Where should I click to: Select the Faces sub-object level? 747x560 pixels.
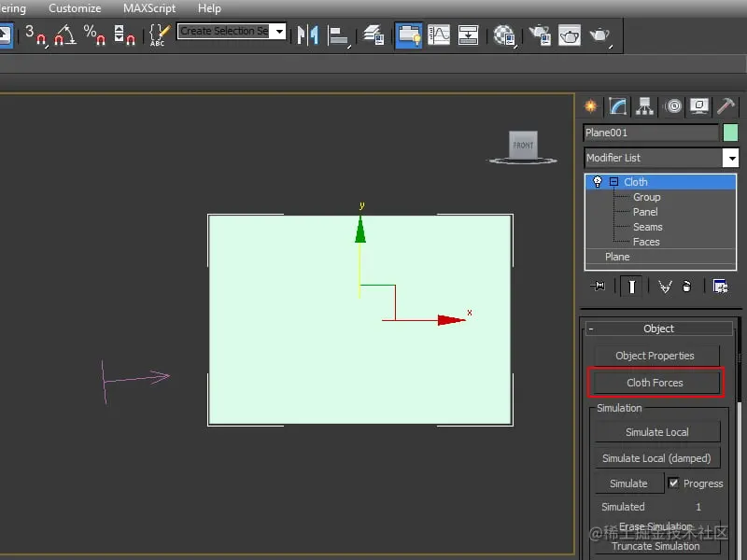tap(646, 242)
